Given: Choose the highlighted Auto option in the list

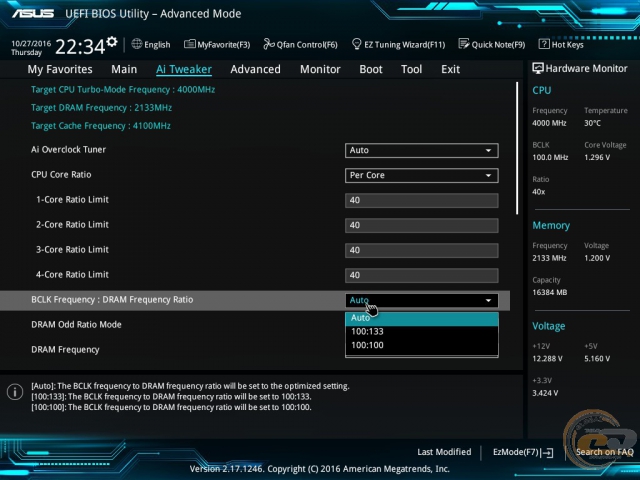Looking at the screenshot, I should click(422, 318).
